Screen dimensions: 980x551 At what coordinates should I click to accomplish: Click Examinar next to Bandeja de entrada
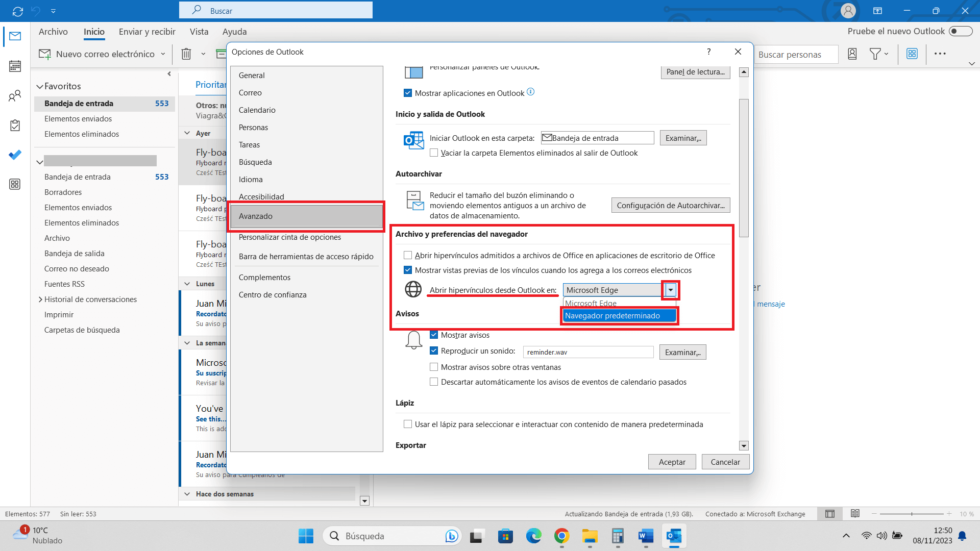coord(683,138)
